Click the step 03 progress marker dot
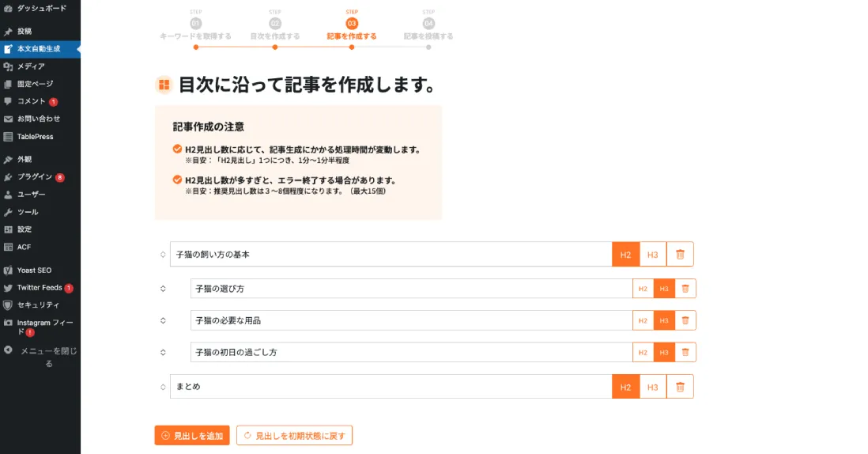This screenshot has width=868, height=454. (x=352, y=47)
